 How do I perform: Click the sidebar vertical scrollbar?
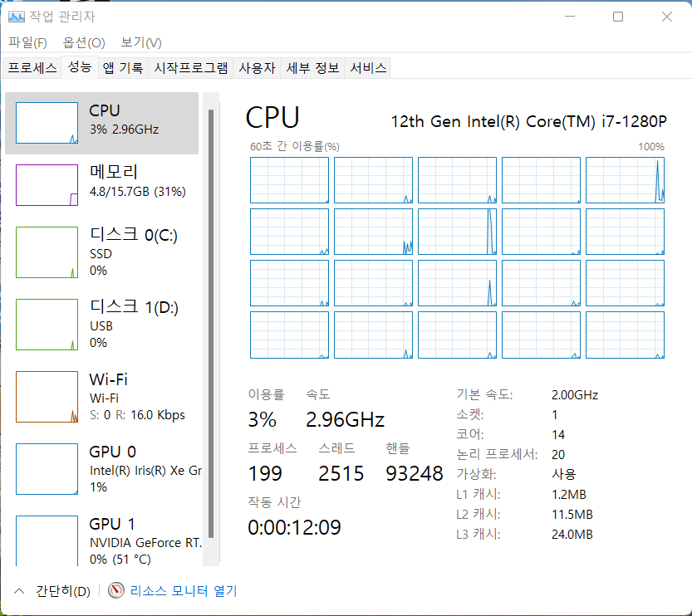point(211,324)
